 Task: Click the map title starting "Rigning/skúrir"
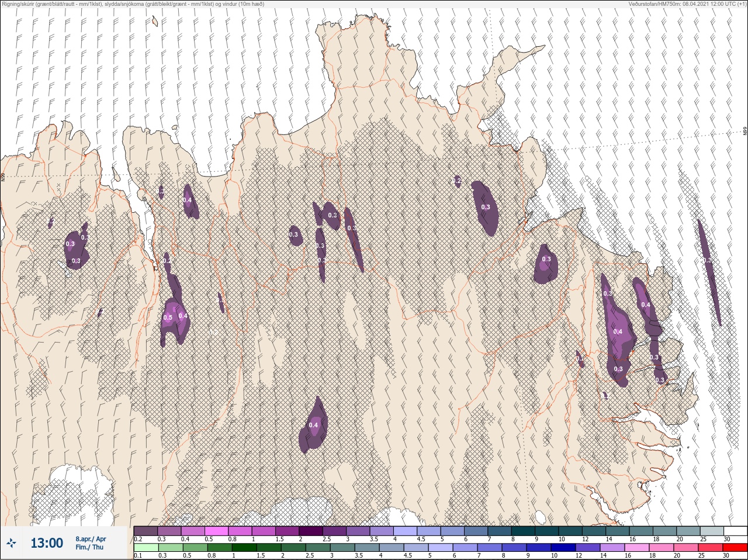pos(133,4)
